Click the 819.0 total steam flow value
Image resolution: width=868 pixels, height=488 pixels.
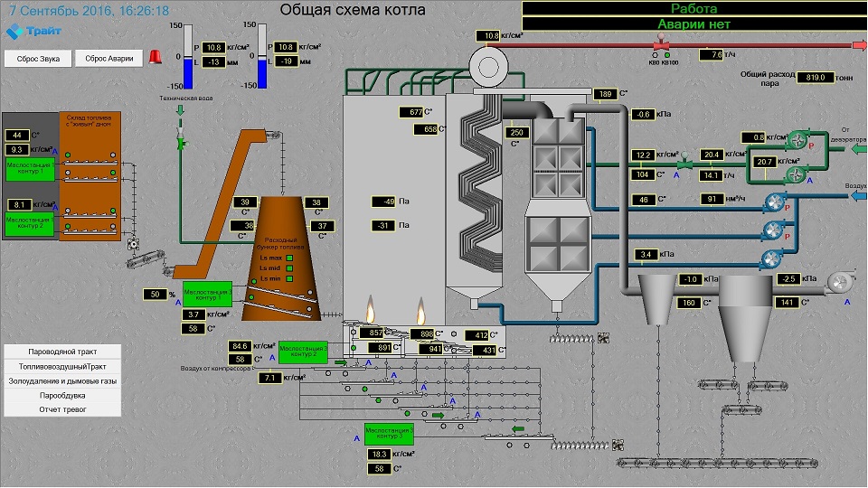tap(816, 78)
